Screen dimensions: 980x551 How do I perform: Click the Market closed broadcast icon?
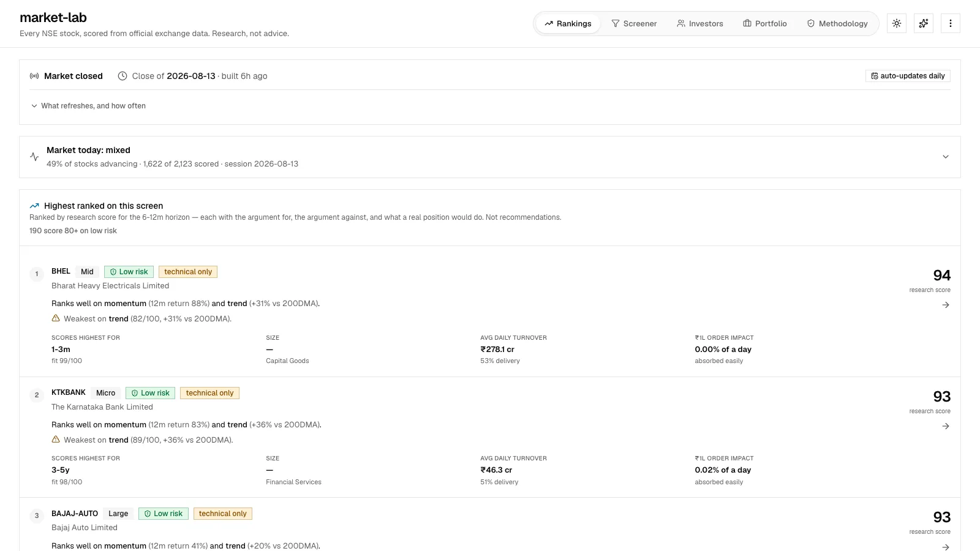pyautogui.click(x=34, y=76)
